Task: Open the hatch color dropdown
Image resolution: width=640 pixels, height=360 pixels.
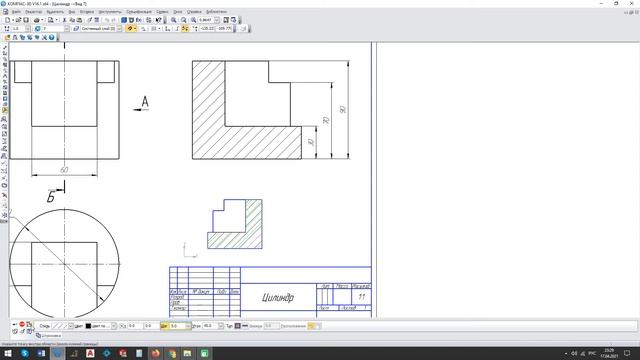Action: tap(114, 326)
